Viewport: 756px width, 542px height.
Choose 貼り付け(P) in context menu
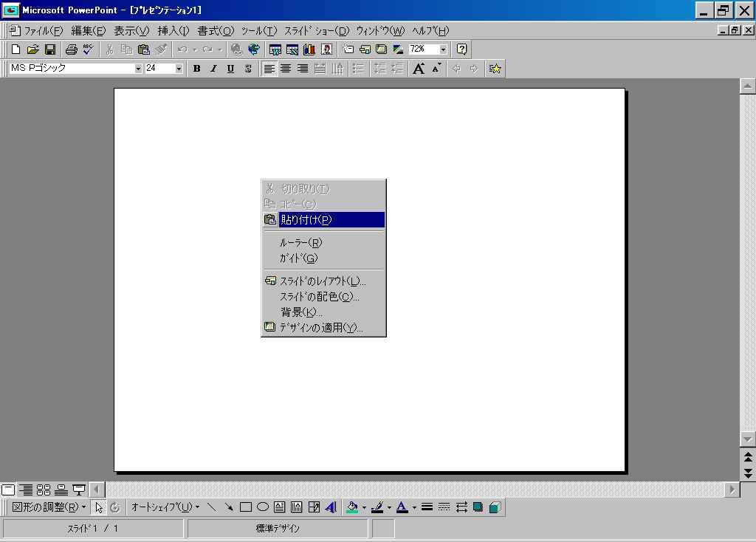[323, 219]
